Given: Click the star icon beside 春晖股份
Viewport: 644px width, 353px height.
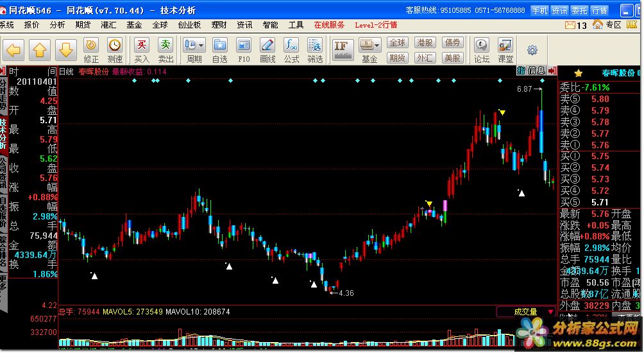Looking at the screenshot, I should pyautogui.click(x=579, y=73).
